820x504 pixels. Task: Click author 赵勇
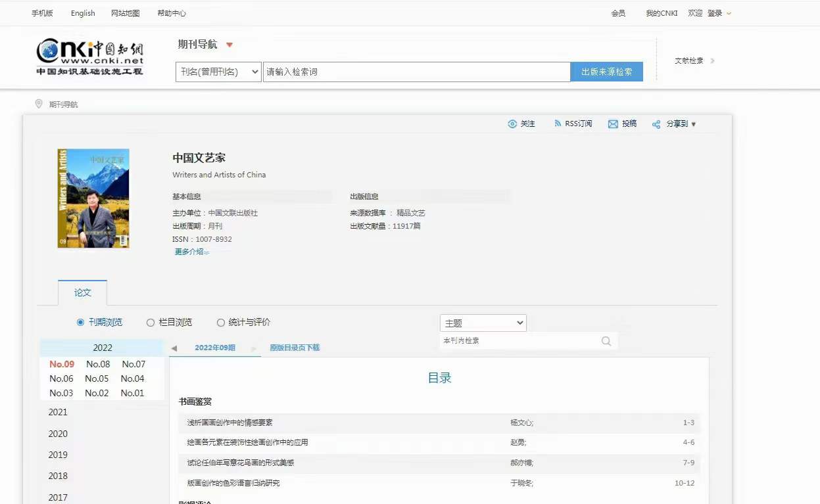(x=518, y=442)
